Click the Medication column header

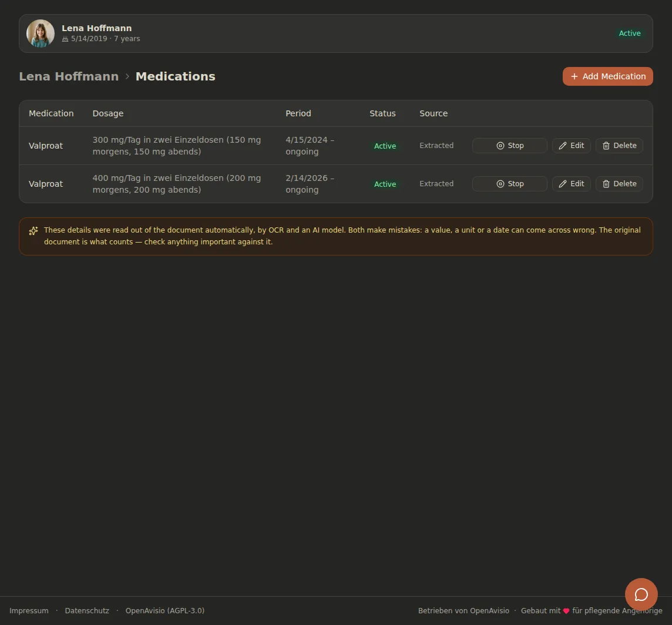click(51, 113)
